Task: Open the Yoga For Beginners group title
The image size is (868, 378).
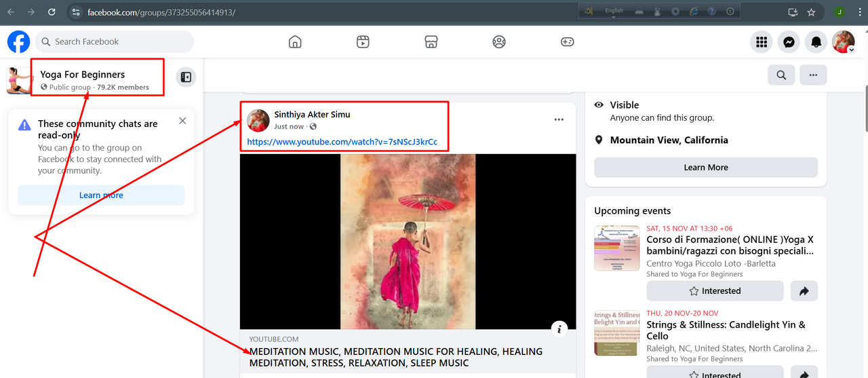Action: click(82, 74)
